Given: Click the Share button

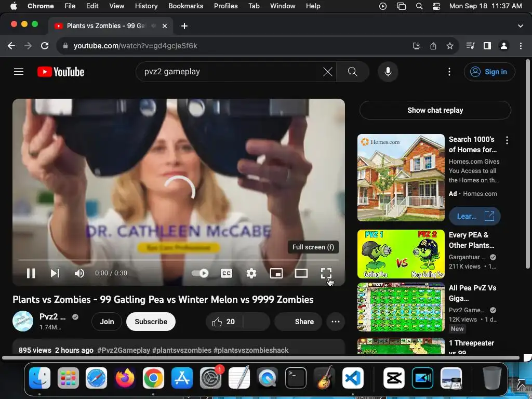Looking at the screenshot, I should tap(298, 321).
